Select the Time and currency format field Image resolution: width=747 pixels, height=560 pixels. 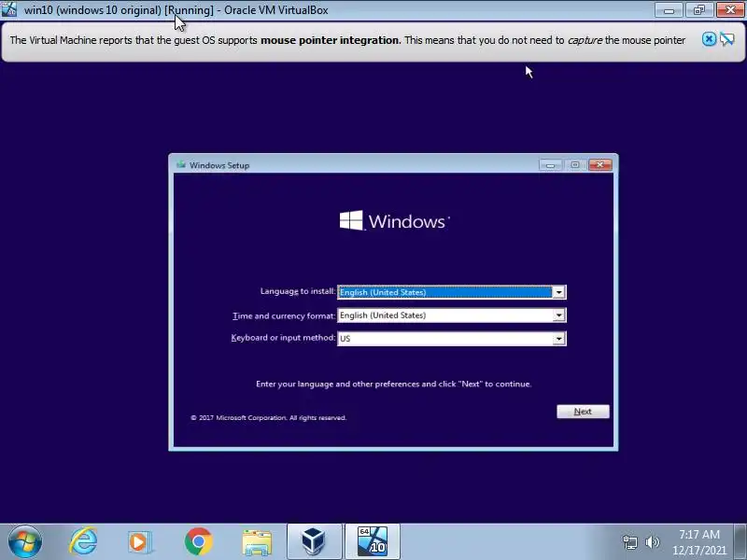(452, 315)
